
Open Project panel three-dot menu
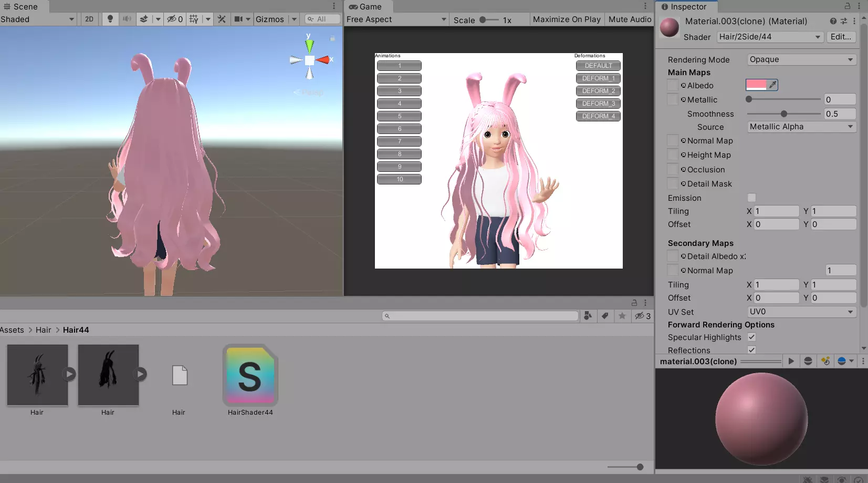[645, 303]
